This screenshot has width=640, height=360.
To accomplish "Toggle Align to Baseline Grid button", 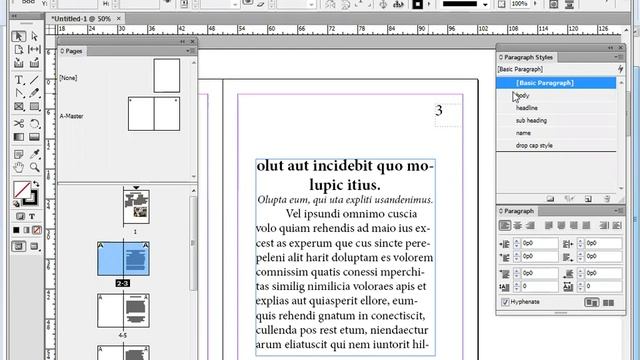I will click(x=608, y=302).
